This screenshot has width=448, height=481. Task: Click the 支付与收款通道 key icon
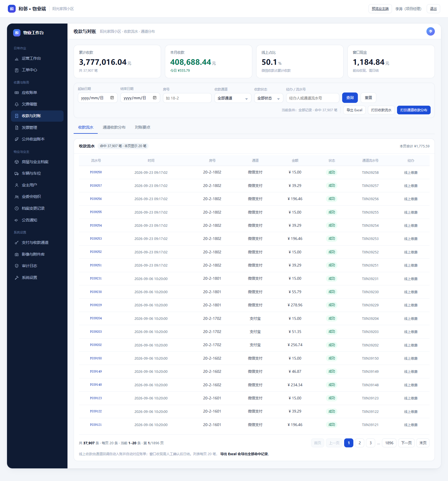click(17, 243)
